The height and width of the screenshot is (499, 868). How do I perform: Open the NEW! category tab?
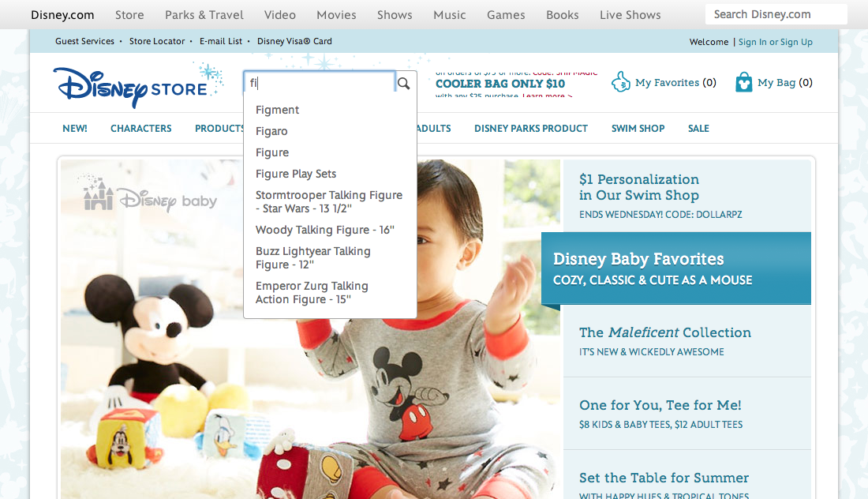[75, 129]
